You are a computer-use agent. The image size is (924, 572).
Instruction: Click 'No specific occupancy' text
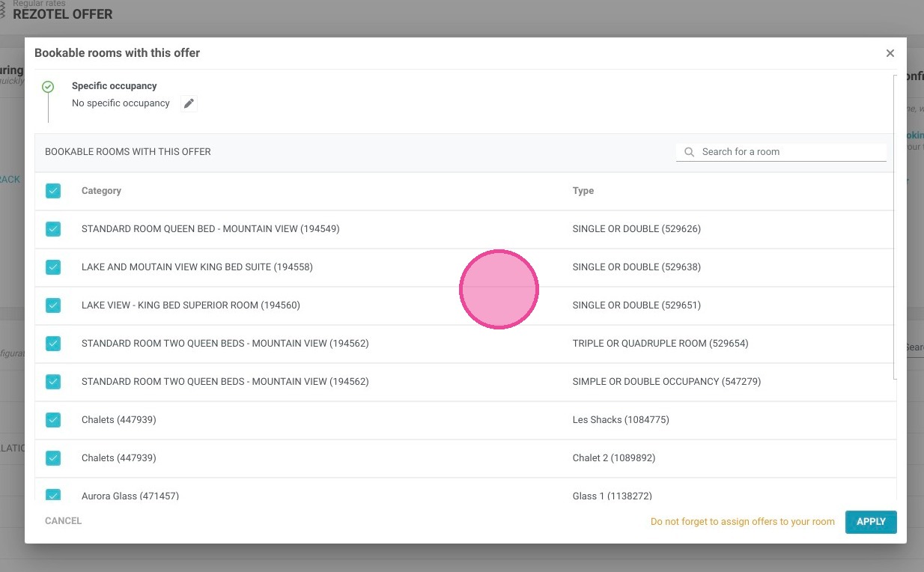pyautogui.click(x=121, y=103)
